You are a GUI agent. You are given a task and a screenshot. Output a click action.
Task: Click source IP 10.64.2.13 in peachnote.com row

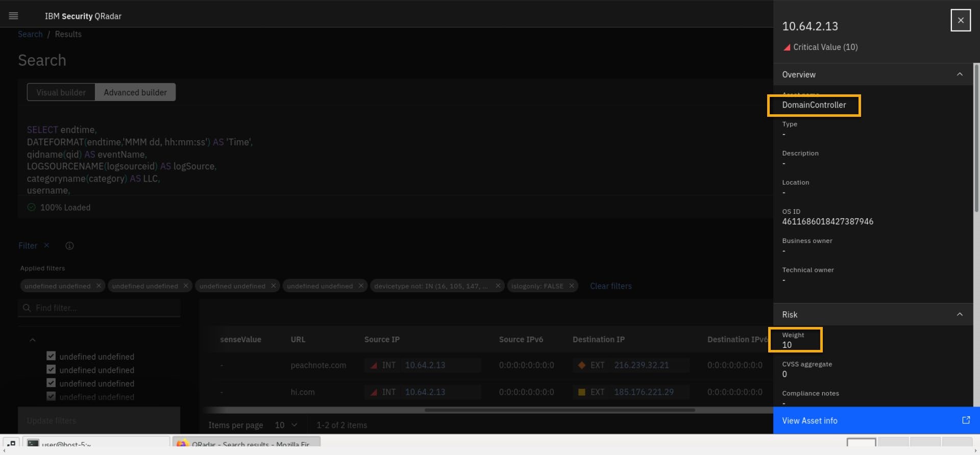pyautogui.click(x=425, y=365)
